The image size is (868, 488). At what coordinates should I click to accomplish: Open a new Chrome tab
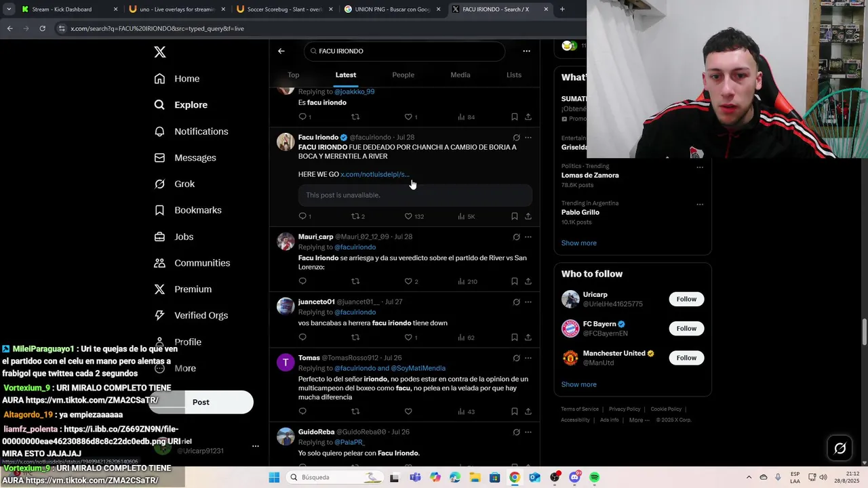click(562, 9)
